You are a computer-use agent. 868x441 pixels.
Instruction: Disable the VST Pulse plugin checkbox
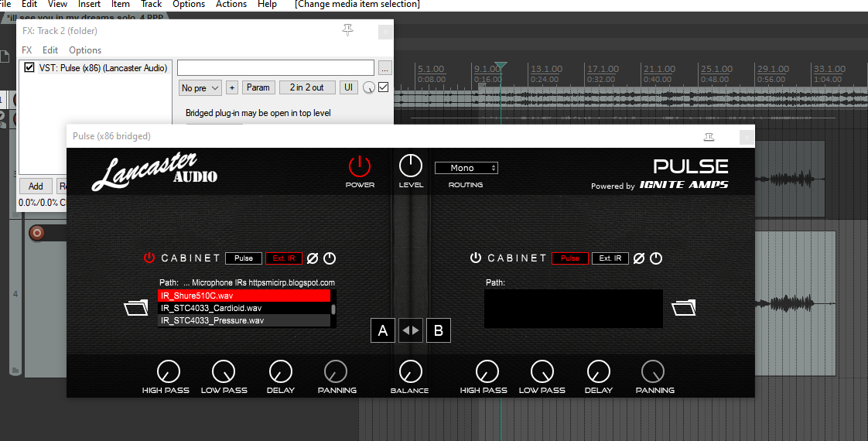[x=29, y=68]
